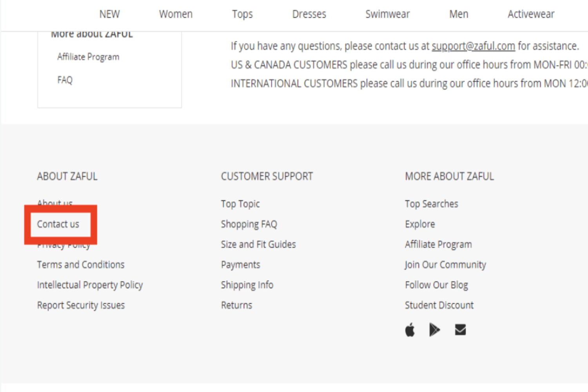This screenshot has width=588, height=392.
Task: Open Terms and Conditions
Action: (x=81, y=265)
